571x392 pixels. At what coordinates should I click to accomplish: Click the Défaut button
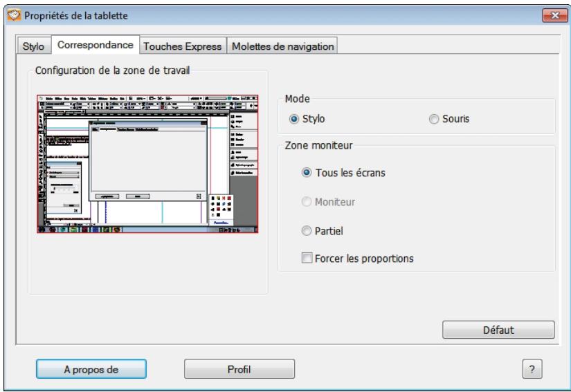(x=498, y=330)
